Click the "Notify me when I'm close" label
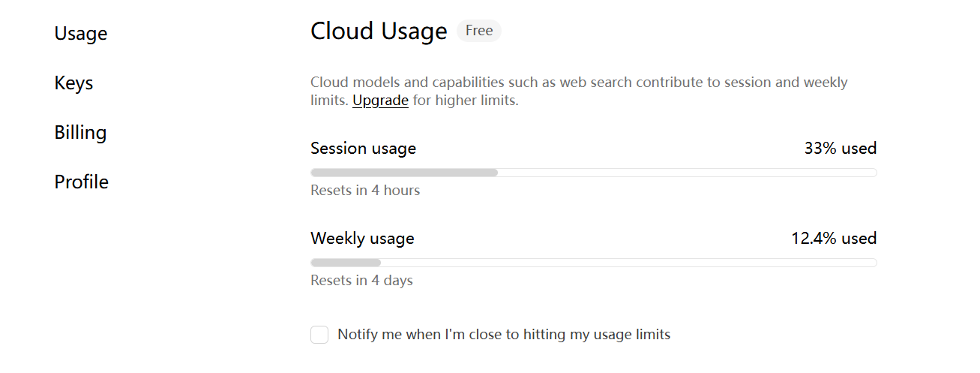Image resolution: width=980 pixels, height=373 pixels. [504, 335]
